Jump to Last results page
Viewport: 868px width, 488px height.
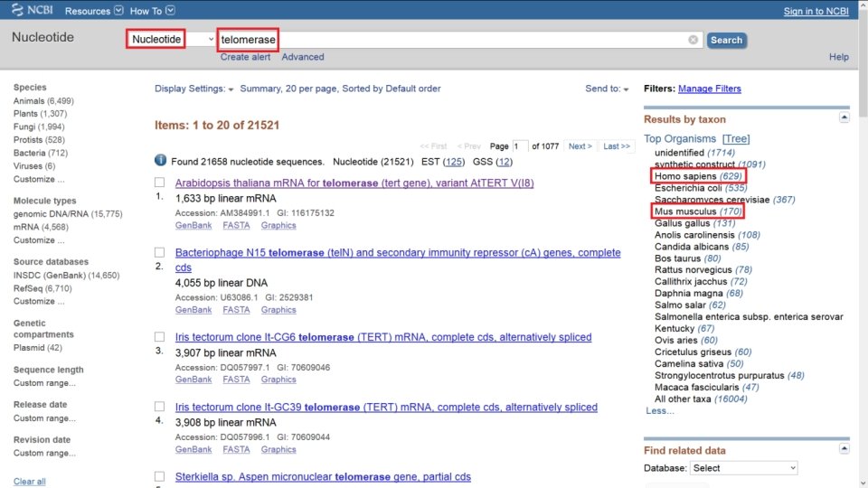(x=617, y=146)
